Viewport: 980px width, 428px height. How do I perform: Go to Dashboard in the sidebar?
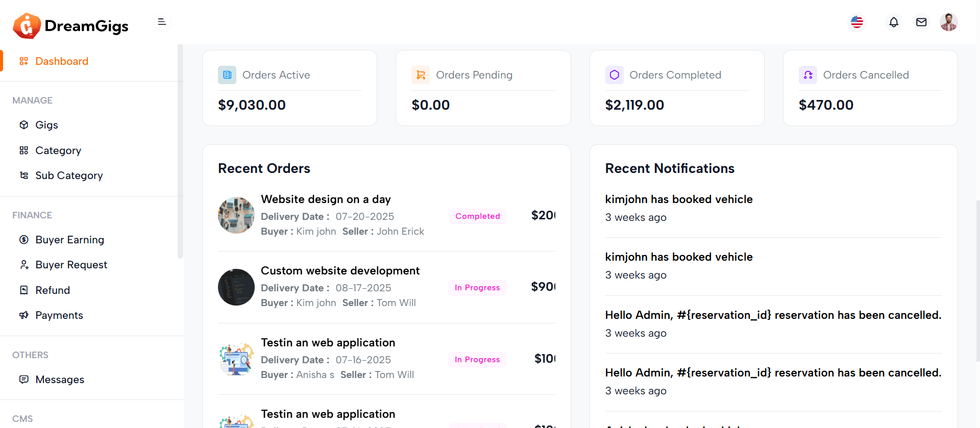coord(62,61)
